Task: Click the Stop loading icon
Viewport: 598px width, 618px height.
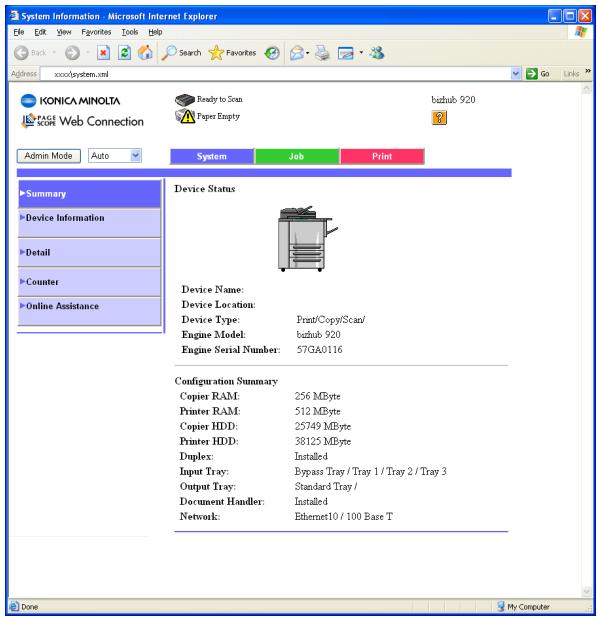Action: [x=103, y=53]
